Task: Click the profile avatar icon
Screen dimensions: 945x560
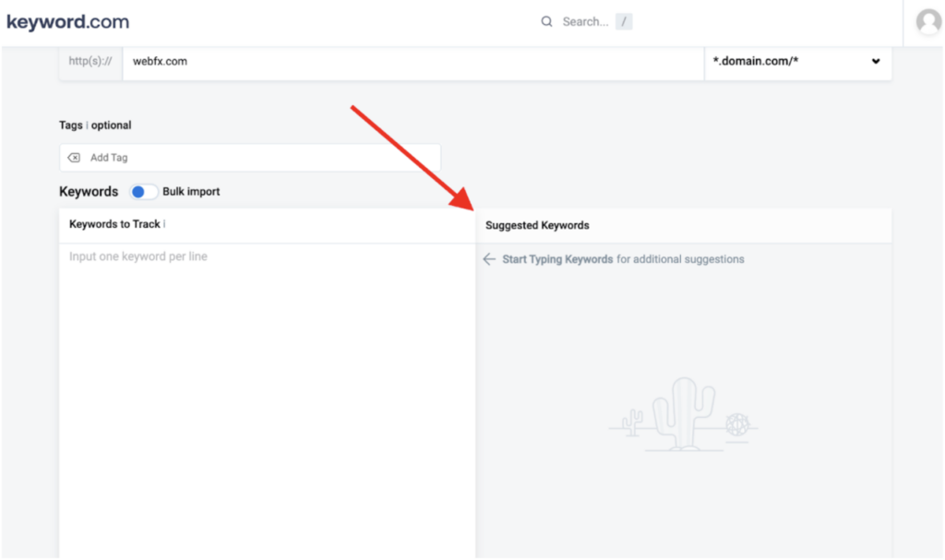Action: (x=927, y=23)
